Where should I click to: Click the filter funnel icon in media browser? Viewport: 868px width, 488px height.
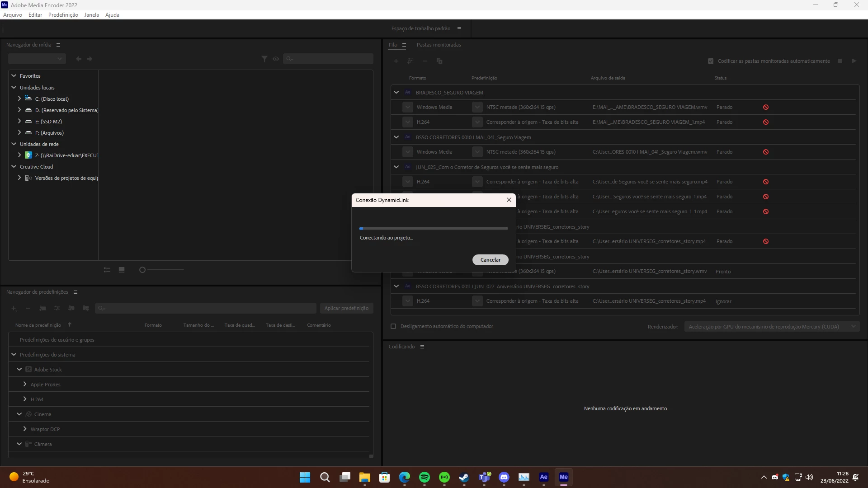click(264, 59)
